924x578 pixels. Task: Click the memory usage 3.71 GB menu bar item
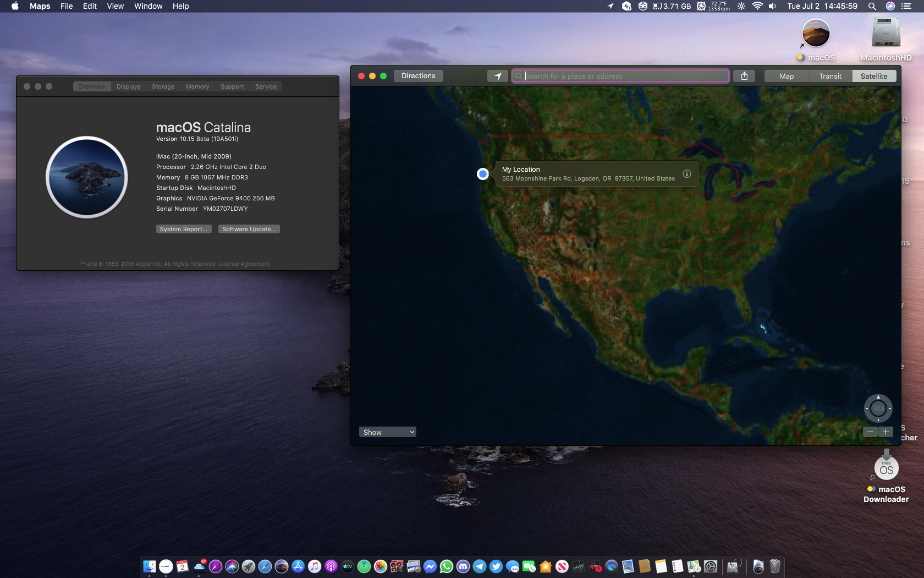[672, 6]
